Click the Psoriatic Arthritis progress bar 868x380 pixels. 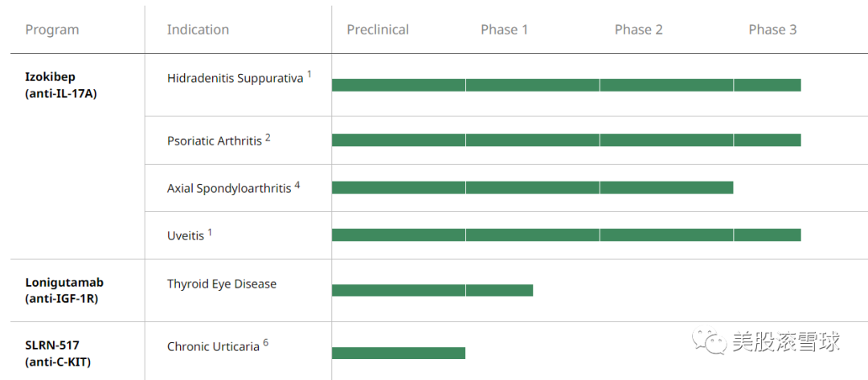(x=566, y=141)
